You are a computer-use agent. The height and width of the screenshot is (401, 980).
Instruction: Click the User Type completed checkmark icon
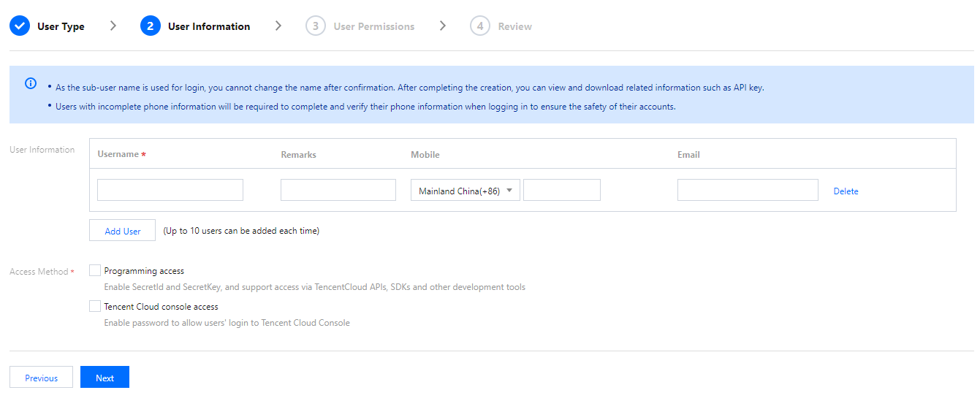(19, 26)
